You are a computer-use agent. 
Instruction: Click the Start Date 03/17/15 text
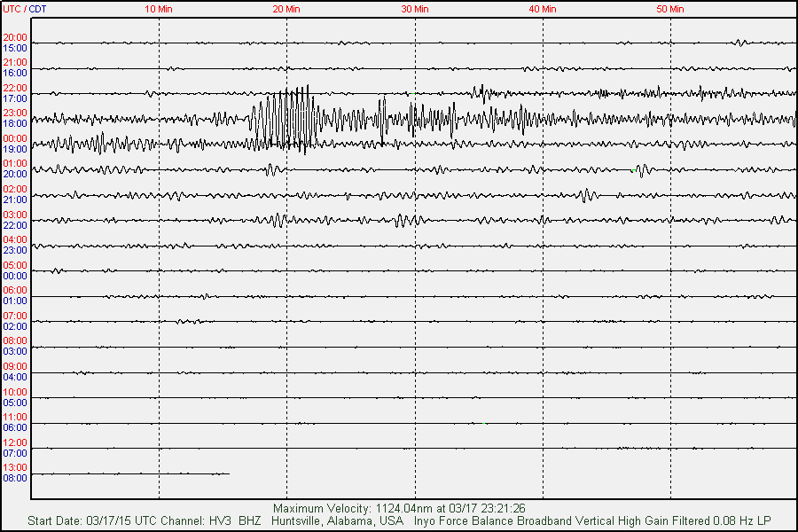80,520
